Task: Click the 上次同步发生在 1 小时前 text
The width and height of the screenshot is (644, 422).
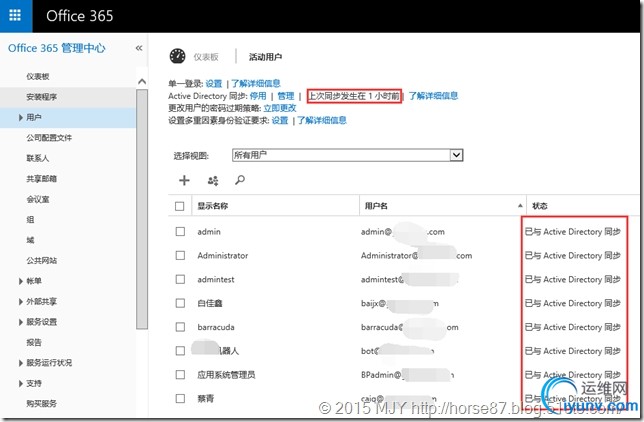Action: pyautogui.click(x=354, y=96)
